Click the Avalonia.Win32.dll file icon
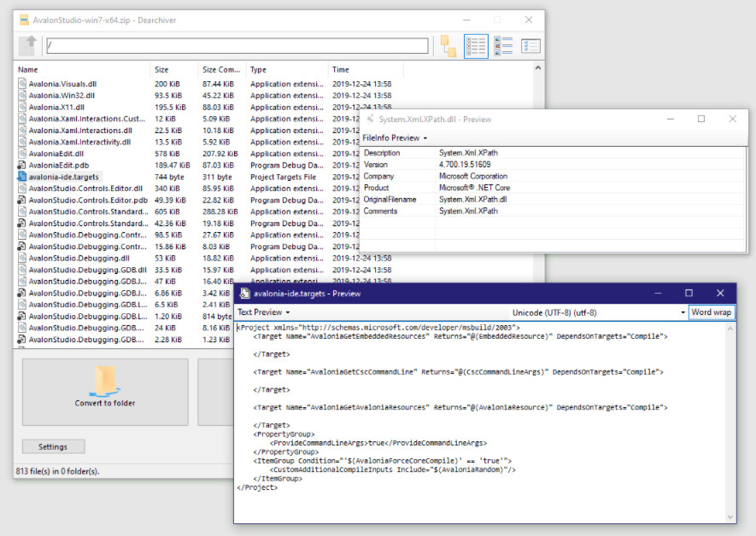 tap(21, 95)
